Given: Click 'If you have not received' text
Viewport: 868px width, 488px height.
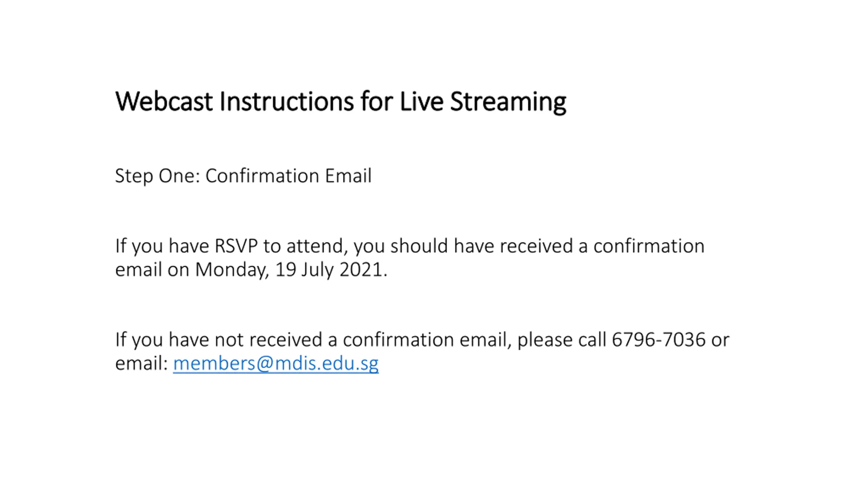Looking at the screenshot, I should pyautogui.click(x=219, y=340).
